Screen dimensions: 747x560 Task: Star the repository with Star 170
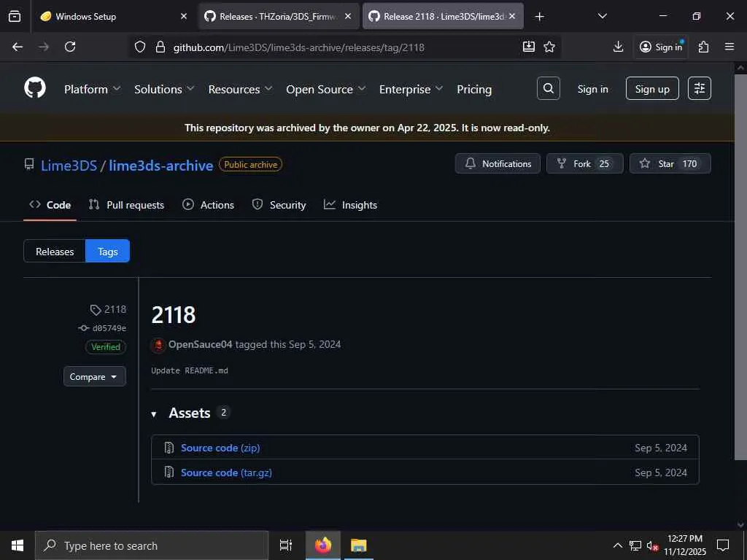tap(670, 163)
